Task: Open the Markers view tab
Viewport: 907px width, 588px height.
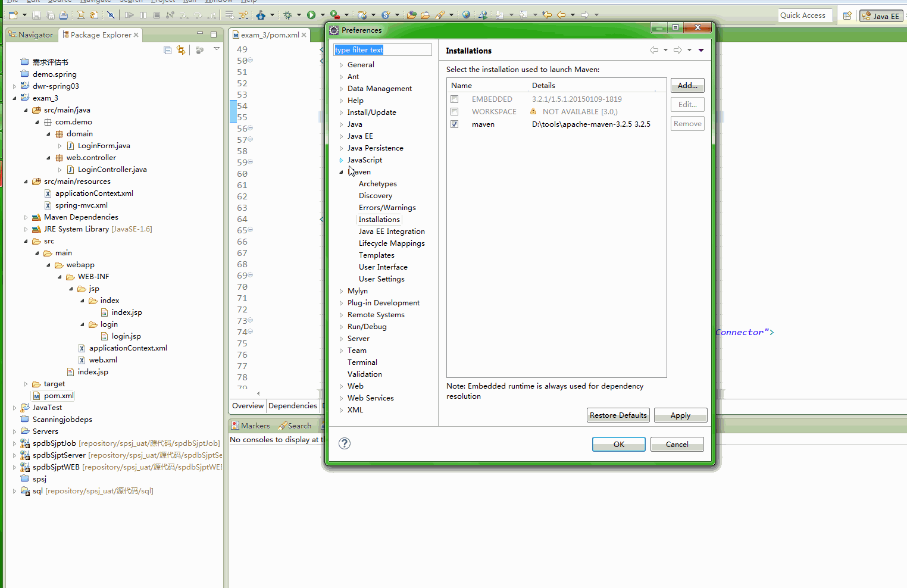Action: pyautogui.click(x=251, y=426)
